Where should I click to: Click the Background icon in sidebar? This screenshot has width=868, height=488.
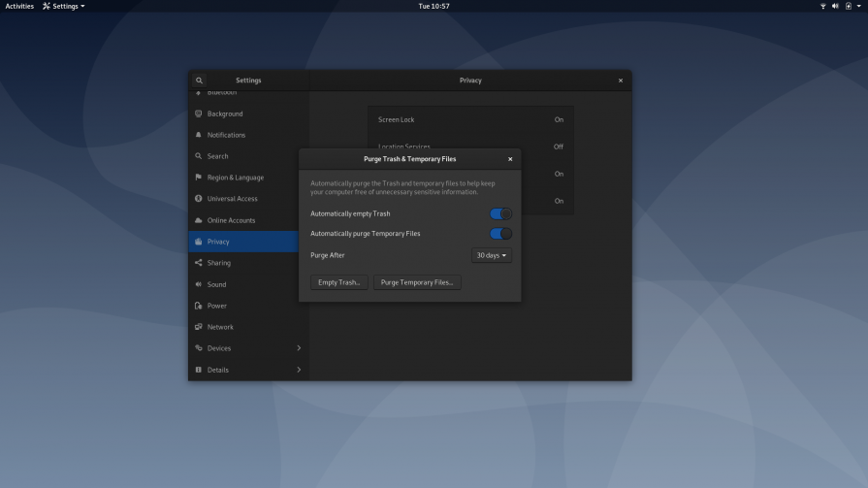pyautogui.click(x=199, y=114)
